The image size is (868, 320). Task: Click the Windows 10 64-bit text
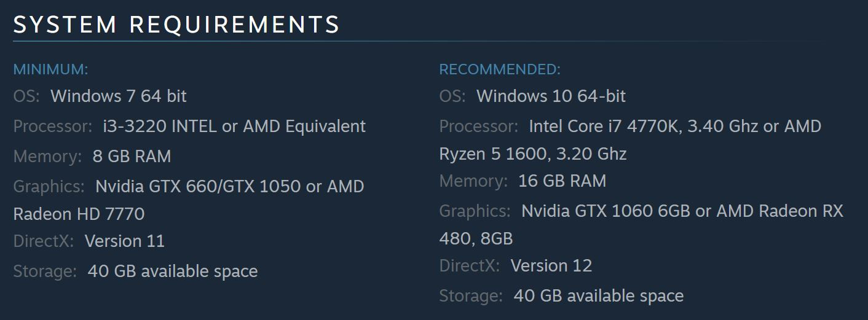tap(551, 96)
